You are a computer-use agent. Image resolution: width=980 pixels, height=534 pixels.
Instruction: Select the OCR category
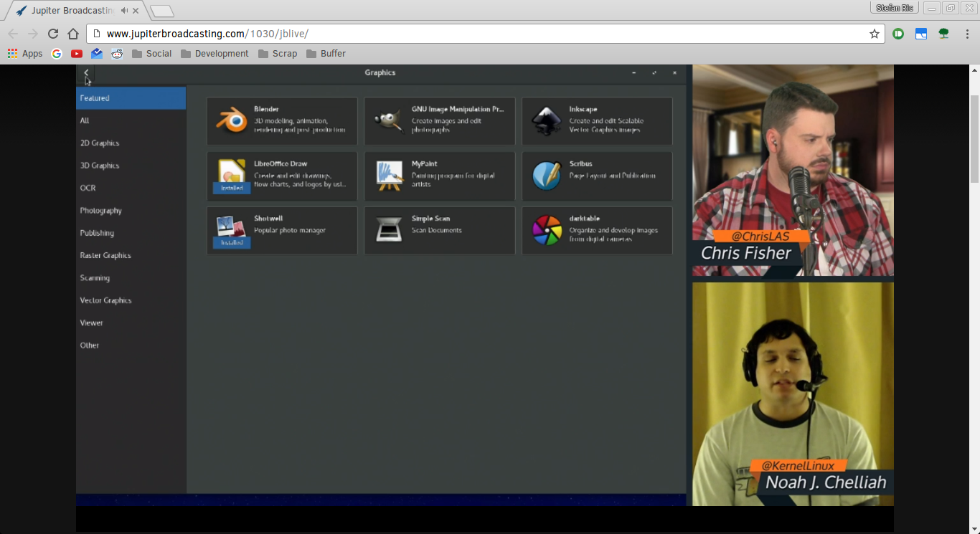[131, 188]
